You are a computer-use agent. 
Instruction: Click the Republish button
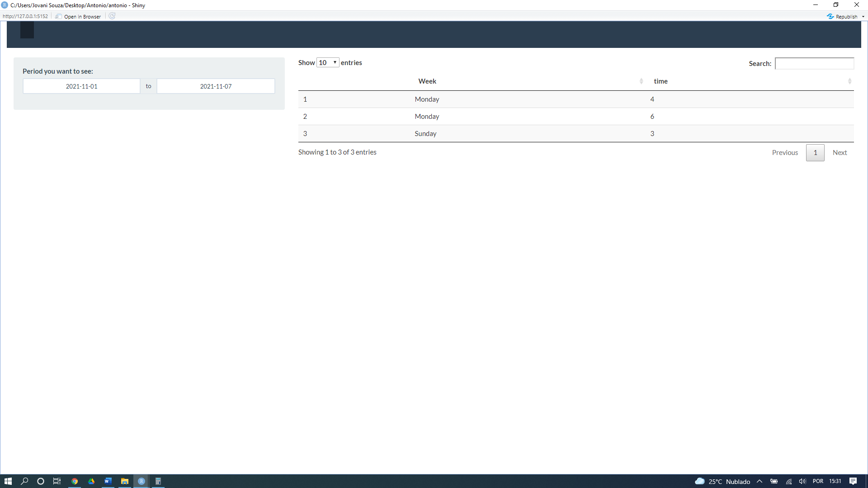[x=842, y=16]
